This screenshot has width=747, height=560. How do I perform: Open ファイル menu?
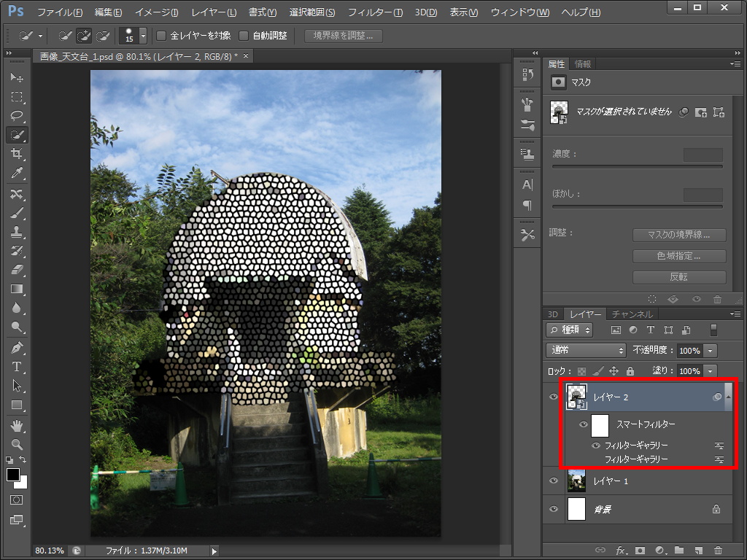(60, 12)
